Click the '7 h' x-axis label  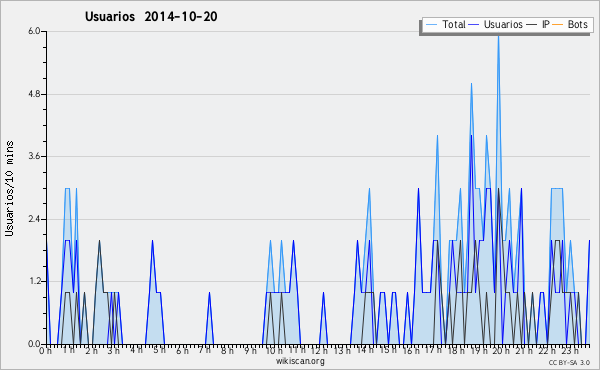point(205,350)
